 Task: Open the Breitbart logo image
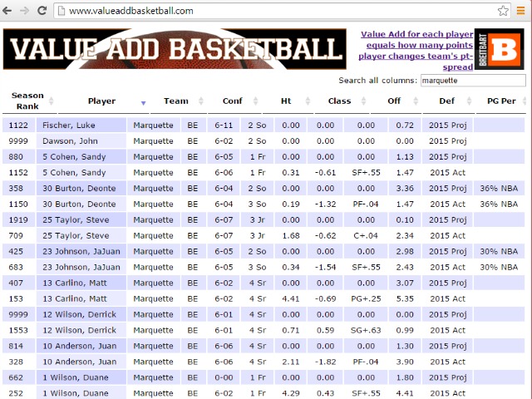click(x=499, y=49)
